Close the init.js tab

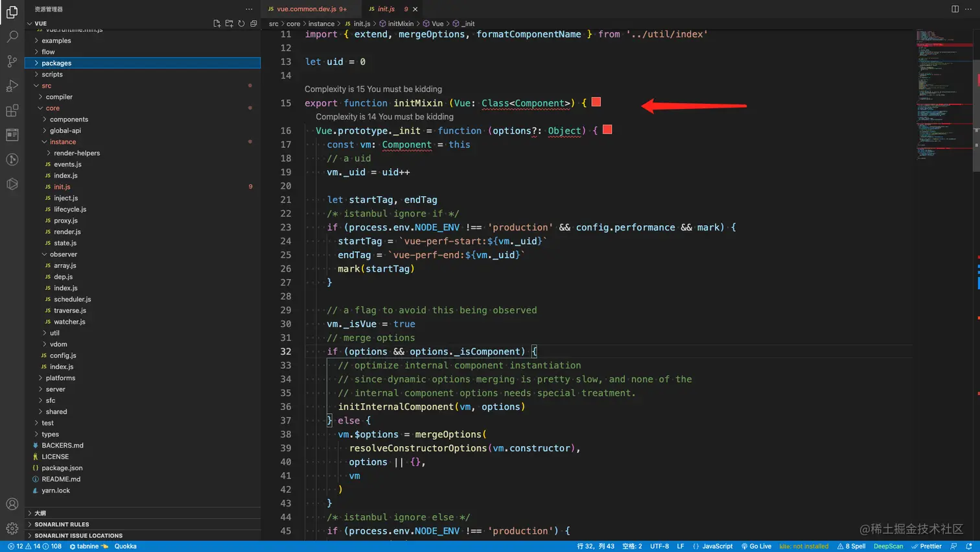point(415,9)
